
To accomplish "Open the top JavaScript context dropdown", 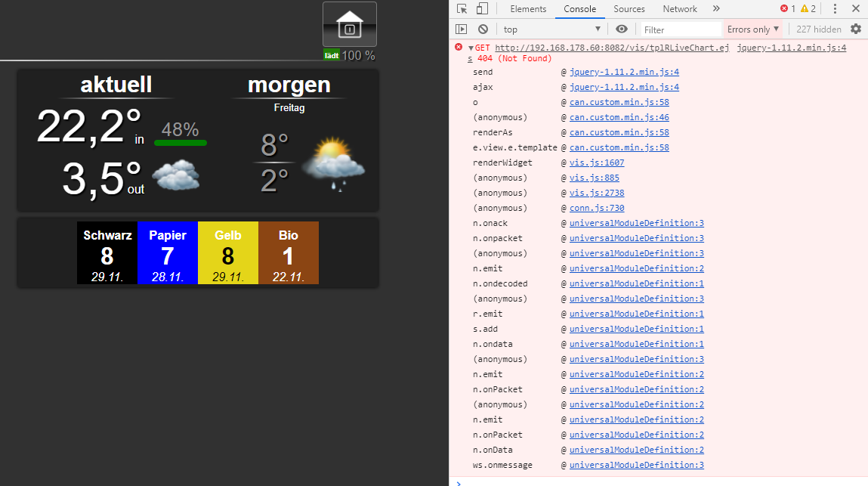I will tap(551, 29).
